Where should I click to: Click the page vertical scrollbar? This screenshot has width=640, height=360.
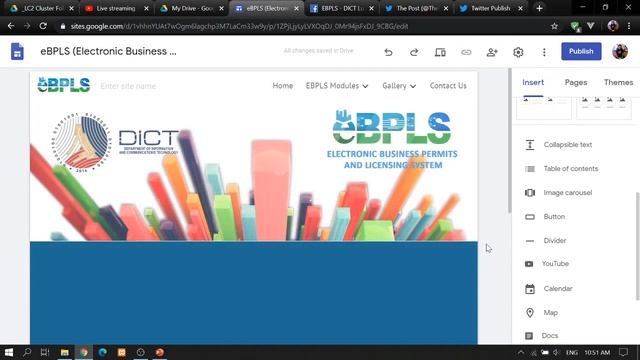tap(509, 141)
